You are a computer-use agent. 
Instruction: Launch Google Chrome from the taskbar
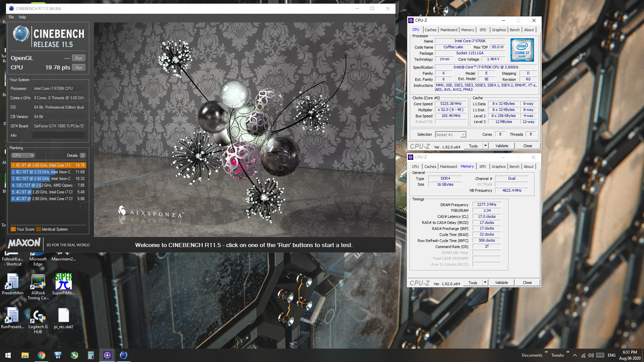41,355
